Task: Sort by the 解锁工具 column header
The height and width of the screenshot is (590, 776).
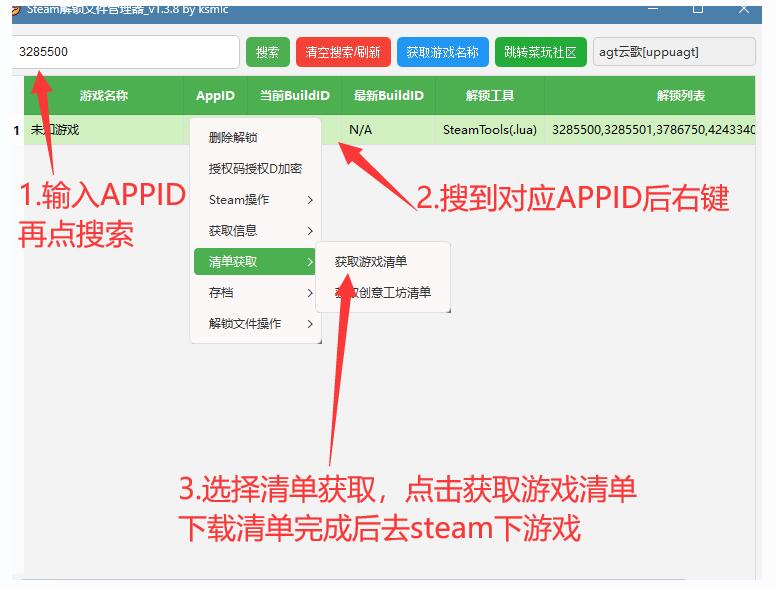Action: point(490,96)
